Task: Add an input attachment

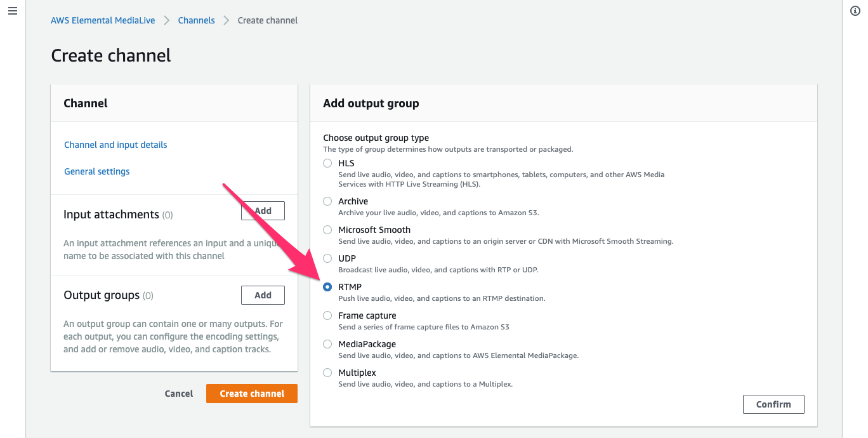Action: [x=263, y=211]
